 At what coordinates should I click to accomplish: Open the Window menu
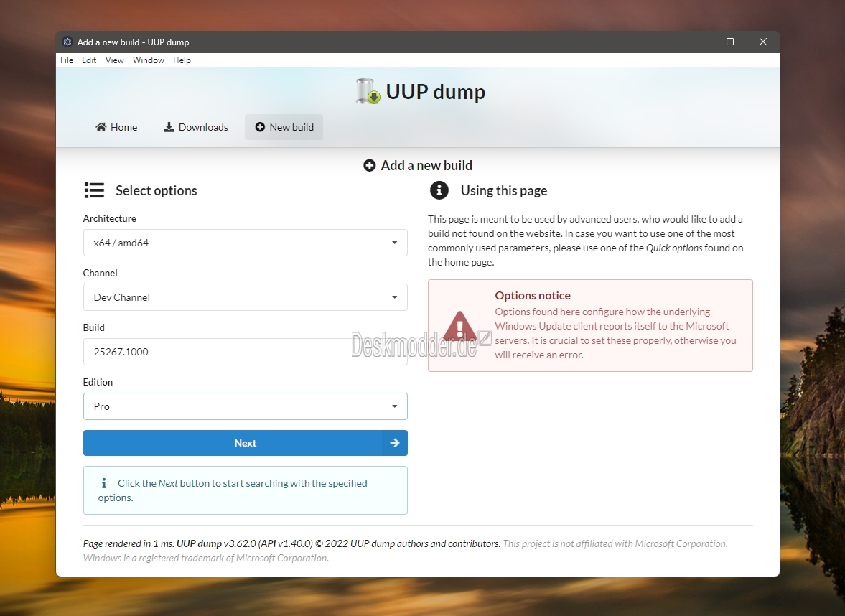[x=148, y=60]
